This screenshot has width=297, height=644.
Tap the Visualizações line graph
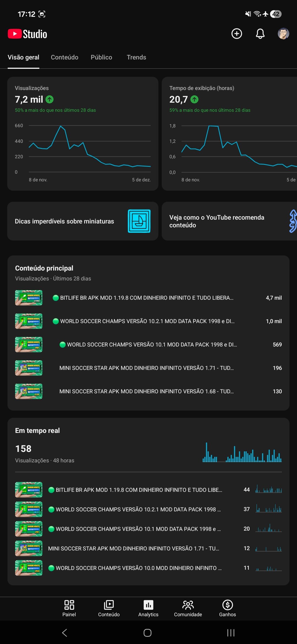coord(90,149)
